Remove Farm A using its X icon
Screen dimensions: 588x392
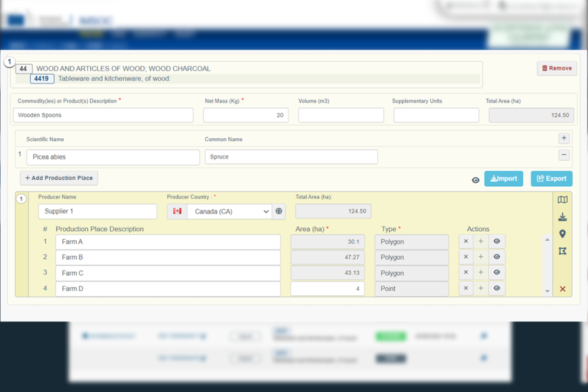(x=466, y=241)
